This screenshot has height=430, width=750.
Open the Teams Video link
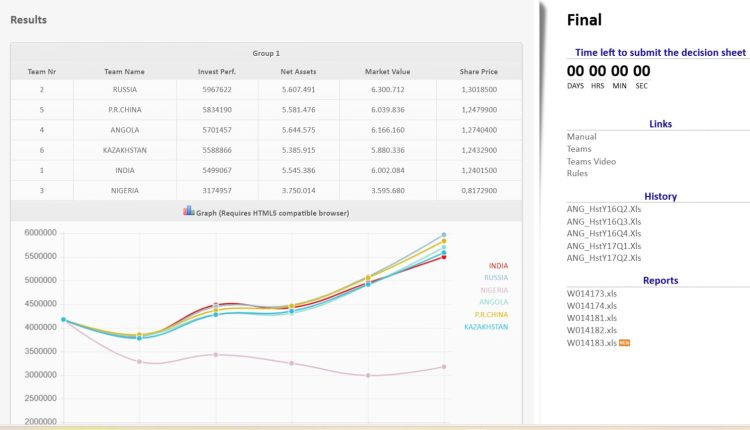[x=591, y=161]
